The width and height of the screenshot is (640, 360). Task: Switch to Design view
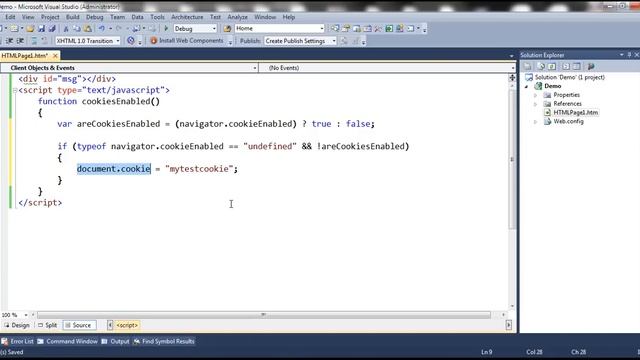click(x=17, y=325)
